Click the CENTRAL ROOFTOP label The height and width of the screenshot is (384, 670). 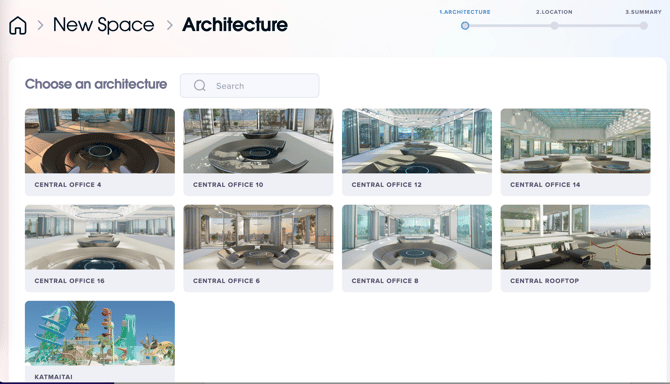pyautogui.click(x=545, y=281)
